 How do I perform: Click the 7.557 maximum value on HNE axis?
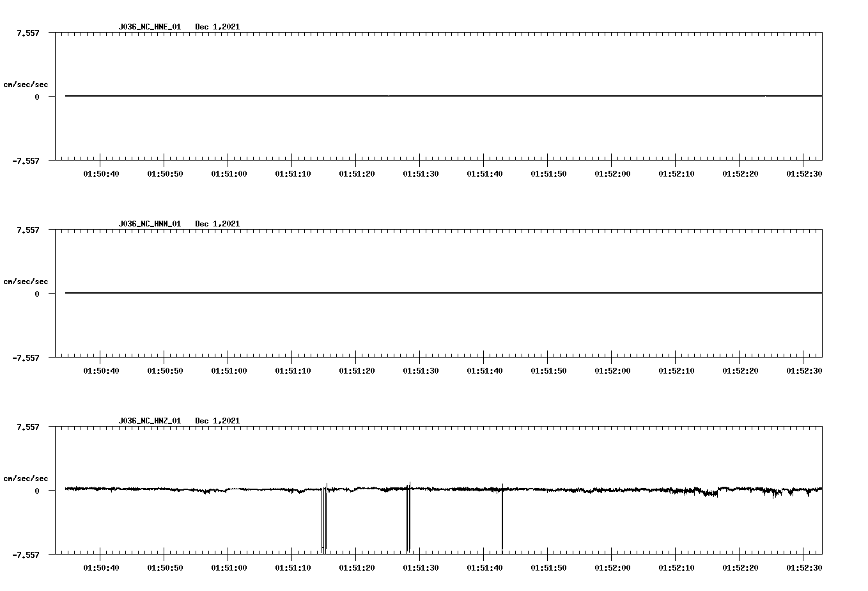tap(27, 33)
